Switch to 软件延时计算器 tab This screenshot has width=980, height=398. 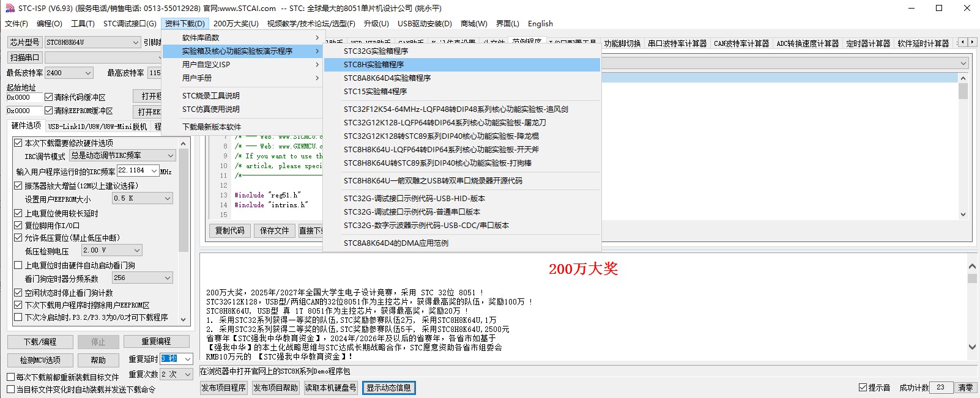coord(923,43)
